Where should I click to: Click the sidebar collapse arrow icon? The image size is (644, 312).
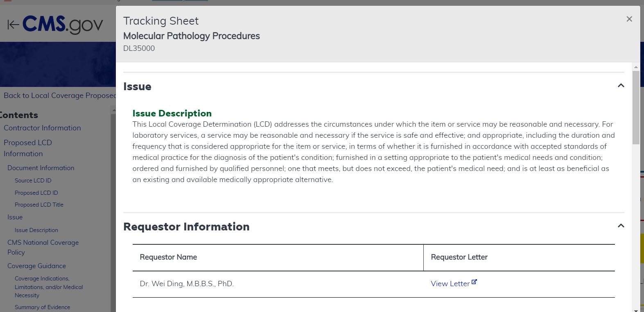tap(13, 25)
